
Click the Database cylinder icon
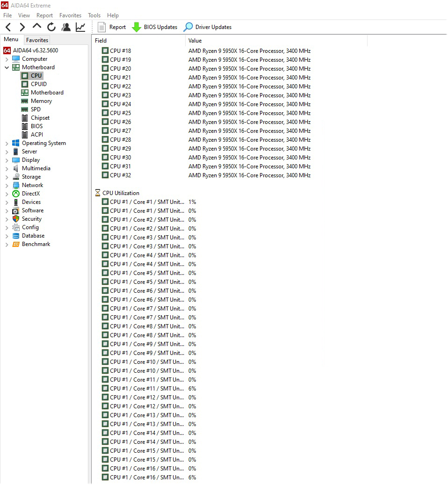click(16, 236)
